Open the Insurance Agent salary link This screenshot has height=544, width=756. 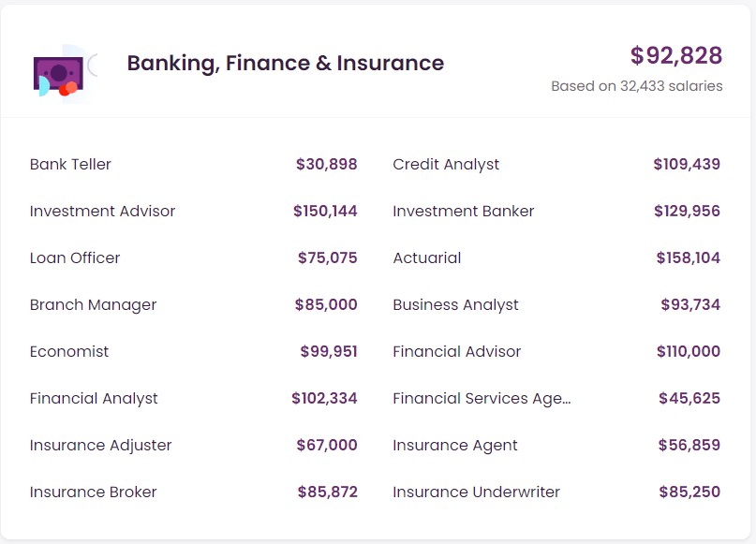tap(454, 446)
